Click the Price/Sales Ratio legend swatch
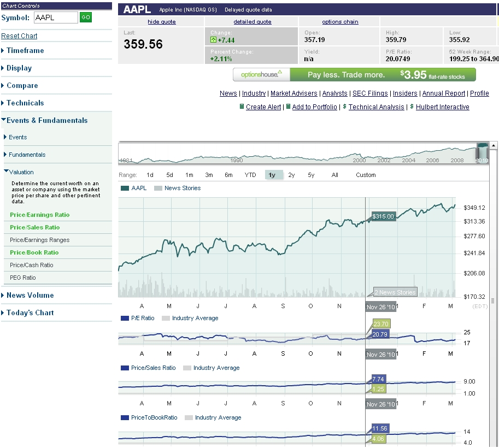Viewport: 499px width, 448px height. (x=125, y=368)
